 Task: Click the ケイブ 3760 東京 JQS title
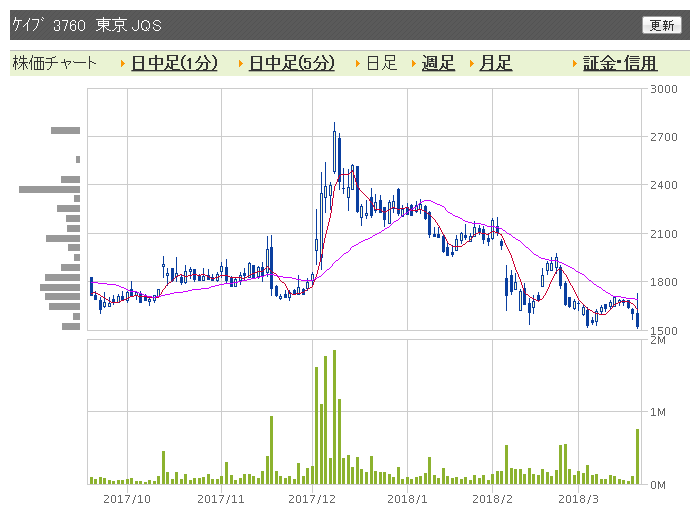[x=87, y=25]
